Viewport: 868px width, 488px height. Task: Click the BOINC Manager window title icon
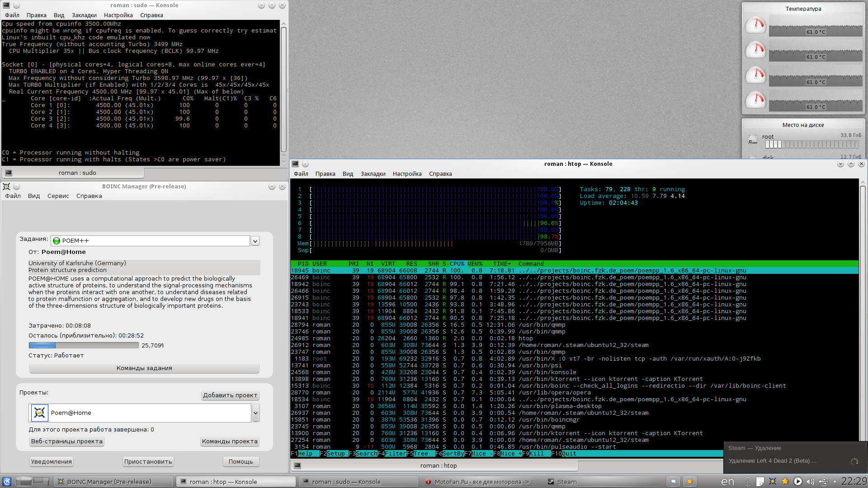point(6,186)
